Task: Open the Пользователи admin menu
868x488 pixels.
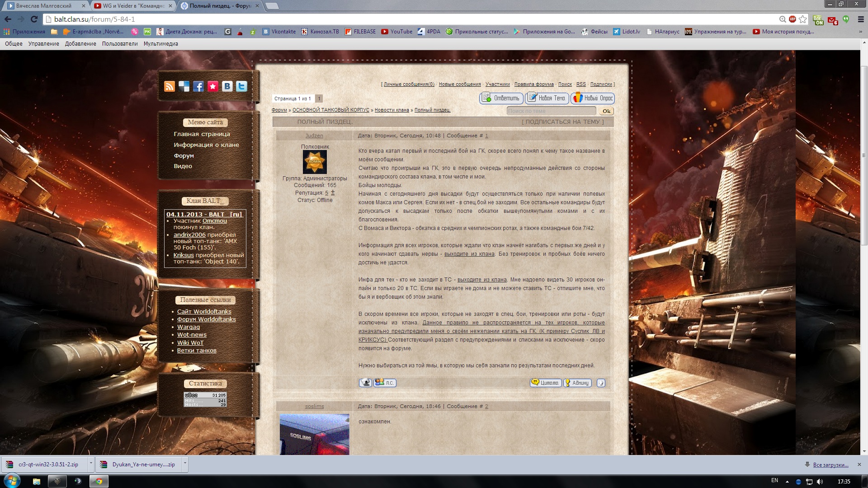Action: click(120, 44)
